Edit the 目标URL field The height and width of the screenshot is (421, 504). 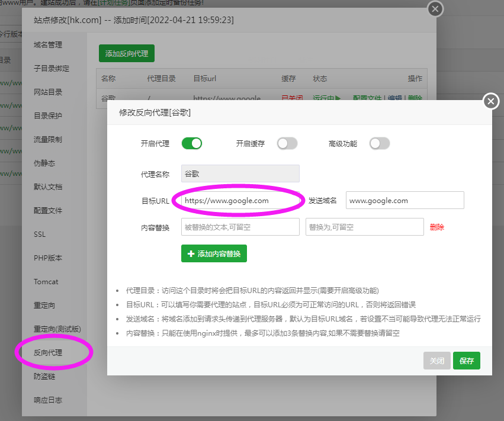click(x=240, y=200)
